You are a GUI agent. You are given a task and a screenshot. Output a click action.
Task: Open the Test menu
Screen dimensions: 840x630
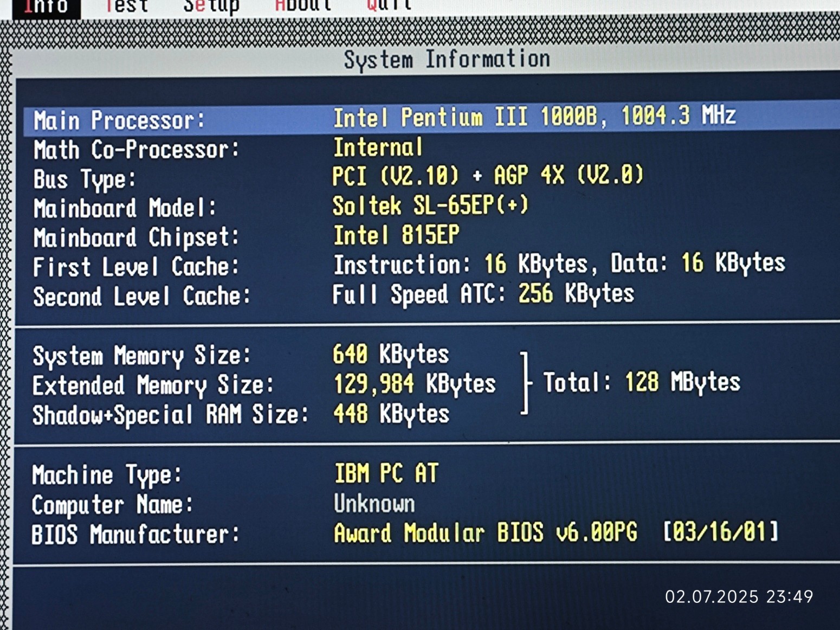126,7
